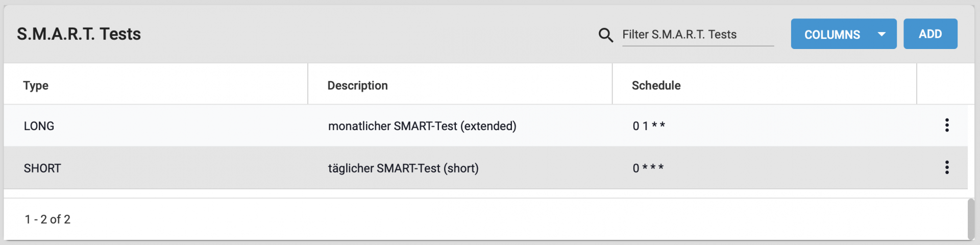Click the schedule value 0 * * *
The image size is (980, 245).
click(648, 168)
